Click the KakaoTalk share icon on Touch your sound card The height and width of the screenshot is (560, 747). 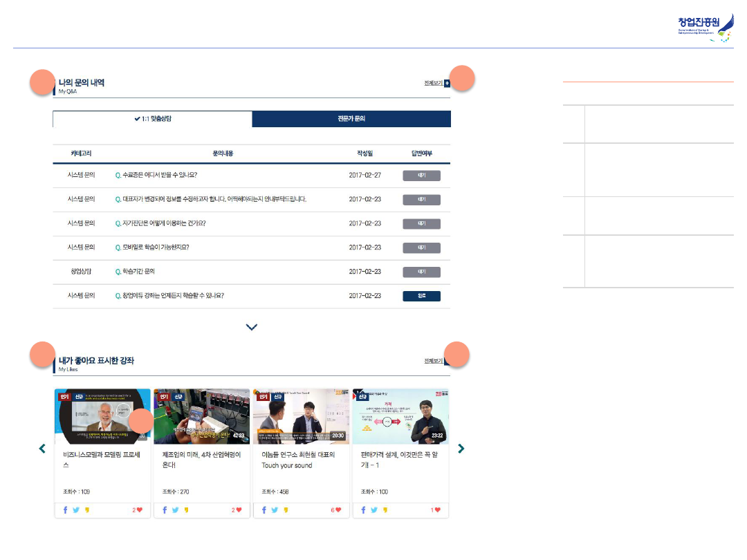pos(286,510)
